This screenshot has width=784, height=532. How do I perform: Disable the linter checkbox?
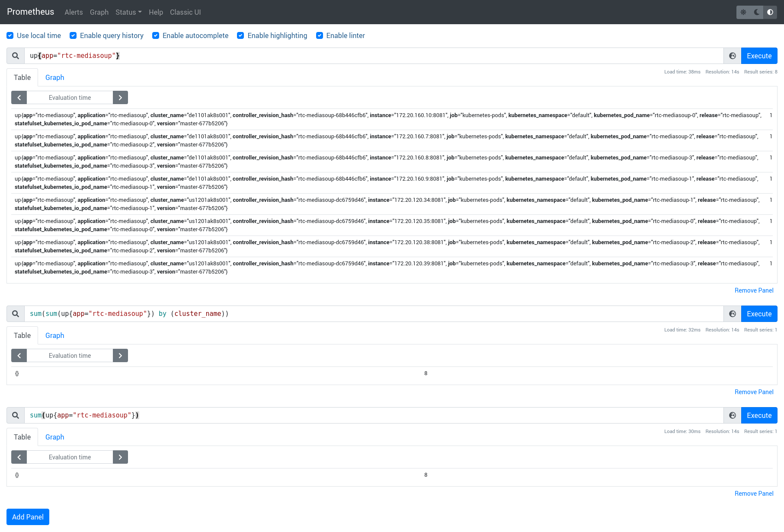320,35
